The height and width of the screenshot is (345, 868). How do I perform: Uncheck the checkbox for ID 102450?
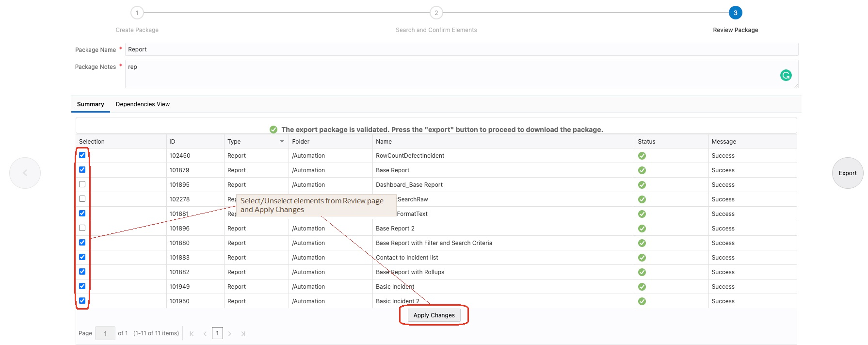pyautogui.click(x=82, y=155)
